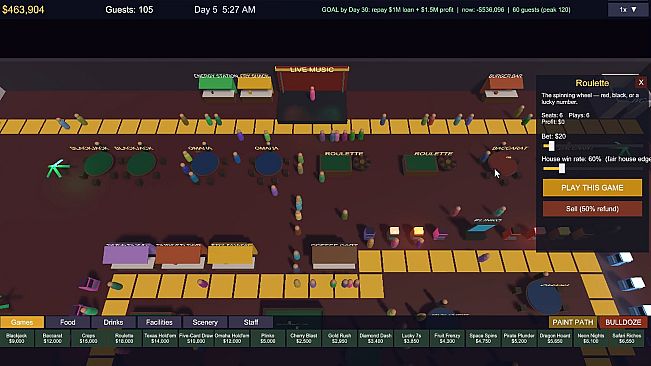651x366 pixels.
Task: Choose Five Card Draw build item
Action: tap(196, 338)
